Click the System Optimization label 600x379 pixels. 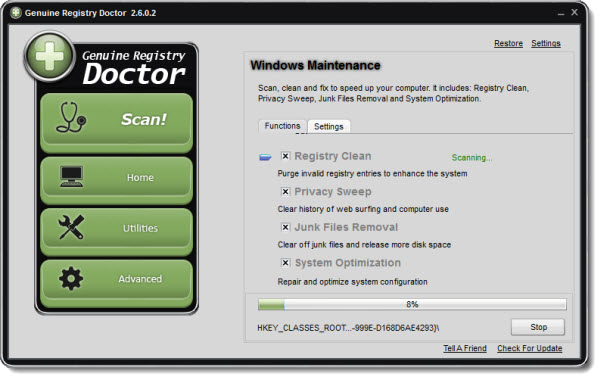(348, 263)
